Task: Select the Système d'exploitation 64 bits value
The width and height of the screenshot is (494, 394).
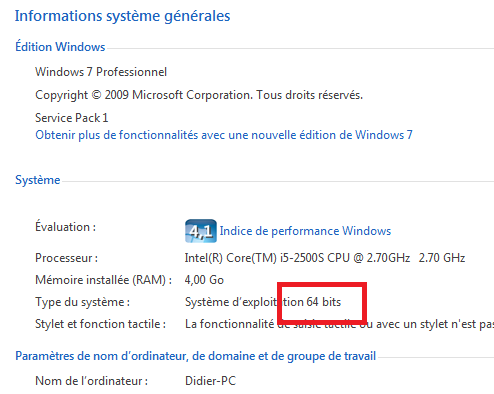Action: click(x=263, y=302)
